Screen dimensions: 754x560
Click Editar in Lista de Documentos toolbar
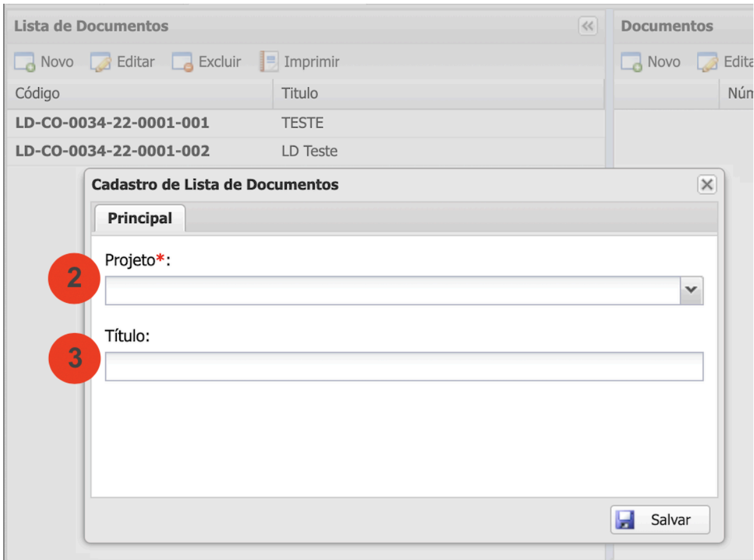[x=123, y=62]
